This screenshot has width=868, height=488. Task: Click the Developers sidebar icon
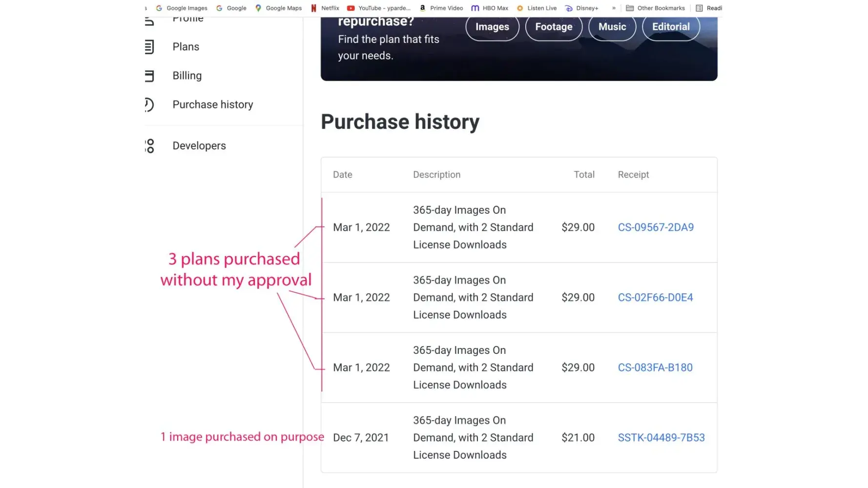tap(150, 146)
